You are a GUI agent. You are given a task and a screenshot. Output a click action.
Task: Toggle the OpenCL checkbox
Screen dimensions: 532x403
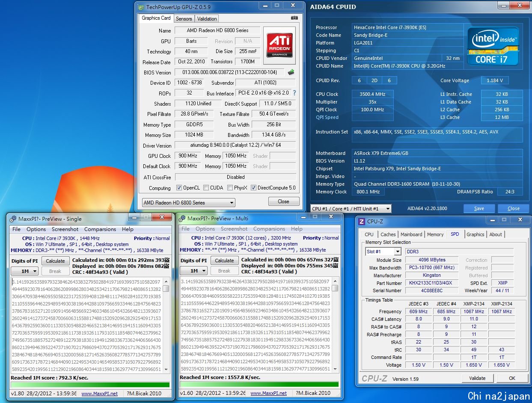179,188
